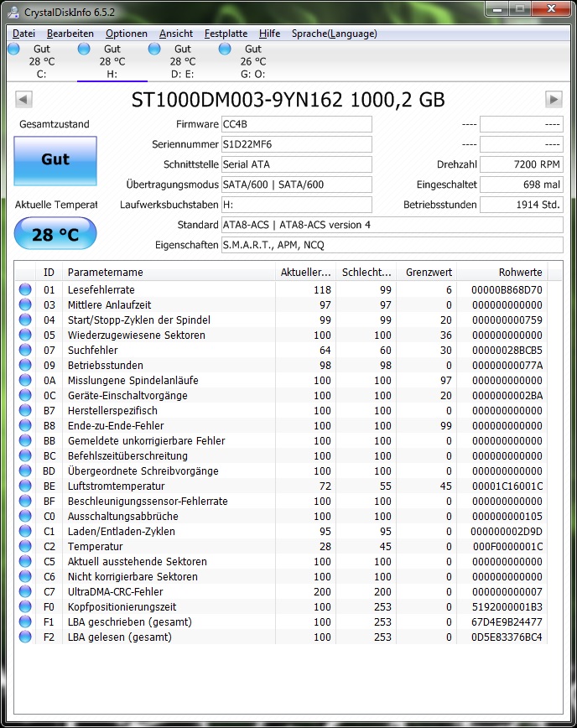Click status icon for Befehlszeitüberschreitung row
The image size is (577, 728).
25,455
